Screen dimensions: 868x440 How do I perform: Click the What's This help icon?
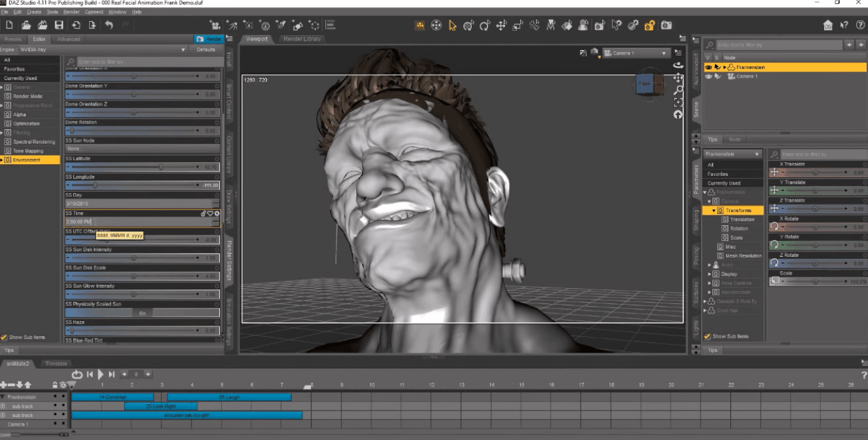[844, 26]
